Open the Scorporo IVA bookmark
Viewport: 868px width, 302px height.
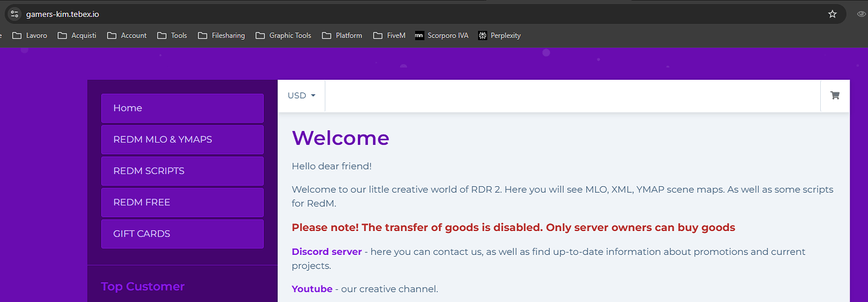pos(442,35)
